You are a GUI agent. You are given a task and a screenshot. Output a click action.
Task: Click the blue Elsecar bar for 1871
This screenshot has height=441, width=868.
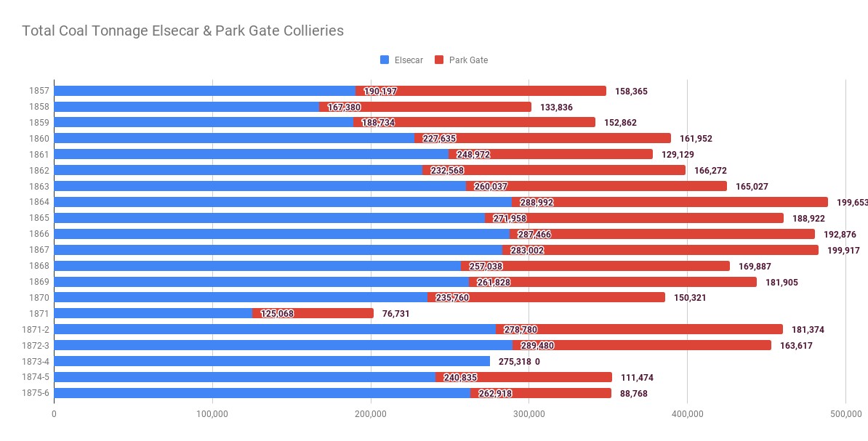[153, 313]
